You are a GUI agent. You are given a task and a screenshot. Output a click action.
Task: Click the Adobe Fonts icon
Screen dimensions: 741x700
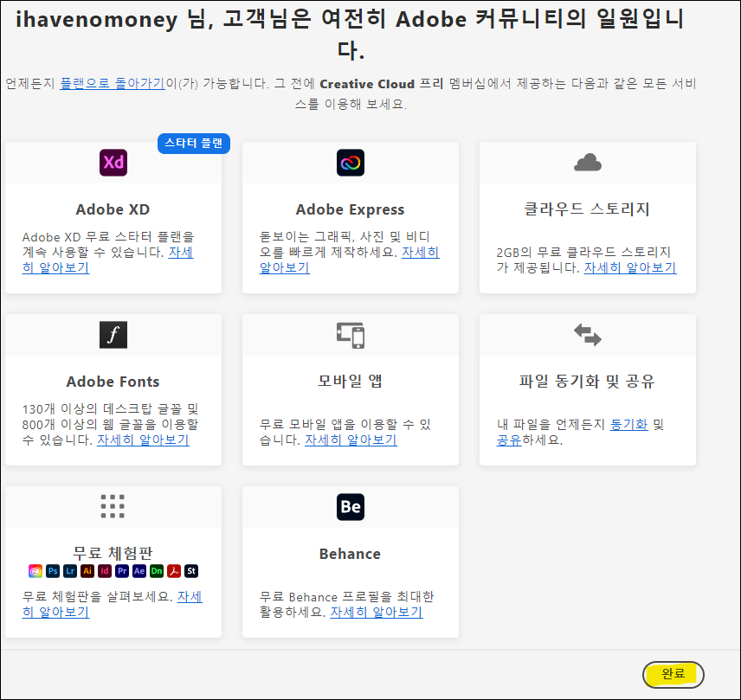point(113,335)
